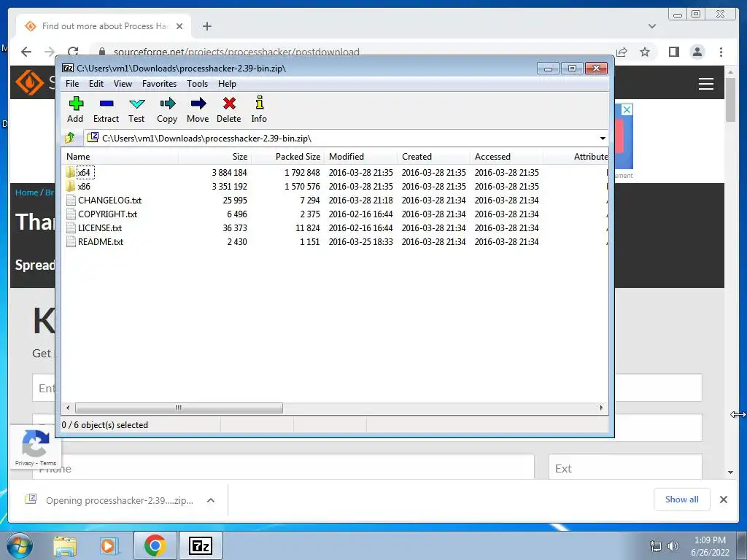Sort by Packed Size column header
The image size is (747, 560).
[x=287, y=157]
